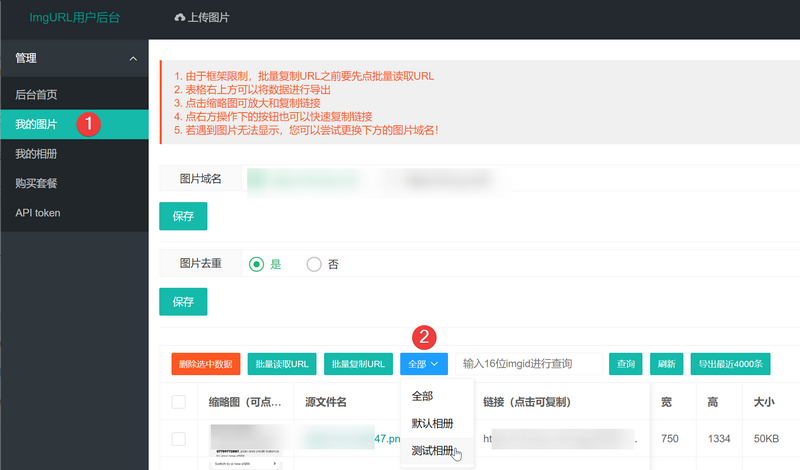Click 导出最近4000条 button
The height and width of the screenshot is (470, 800).
tap(730, 364)
